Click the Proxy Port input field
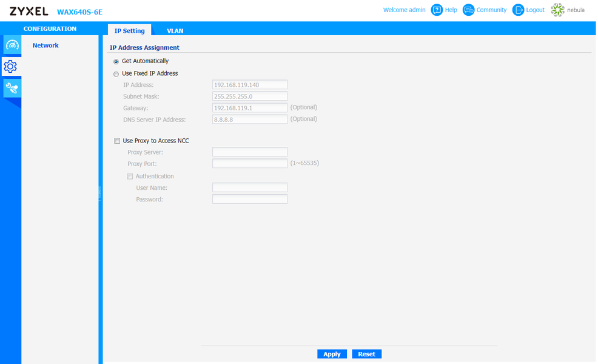This screenshot has height=364, width=598. [x=250, y=163]
